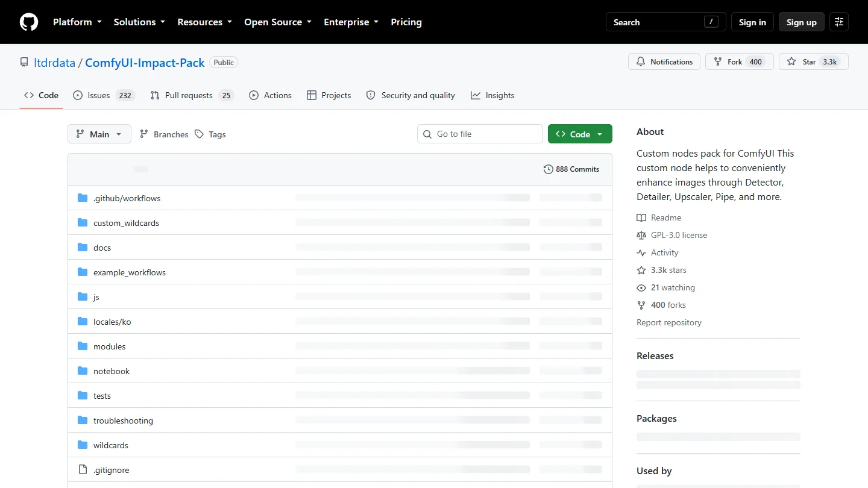Open the Packages section heading
The width and height of the screenshot is (868, 488).
[656, 419]
